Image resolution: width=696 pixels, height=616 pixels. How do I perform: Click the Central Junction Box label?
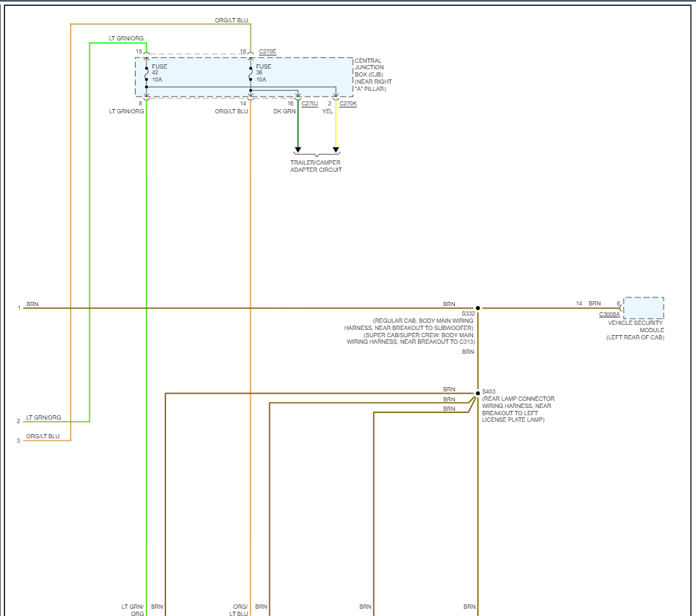373,74
